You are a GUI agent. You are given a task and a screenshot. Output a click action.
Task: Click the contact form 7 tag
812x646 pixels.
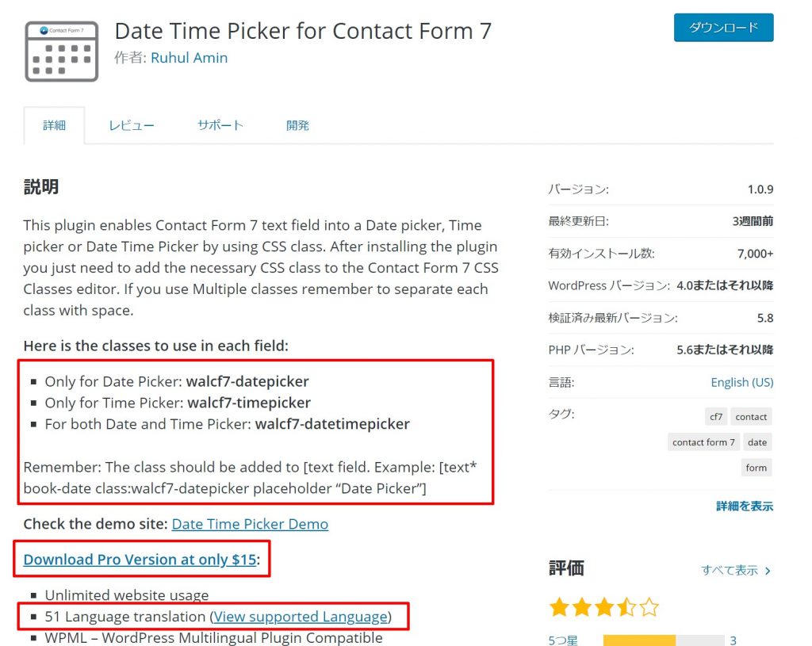pos(703,441)
